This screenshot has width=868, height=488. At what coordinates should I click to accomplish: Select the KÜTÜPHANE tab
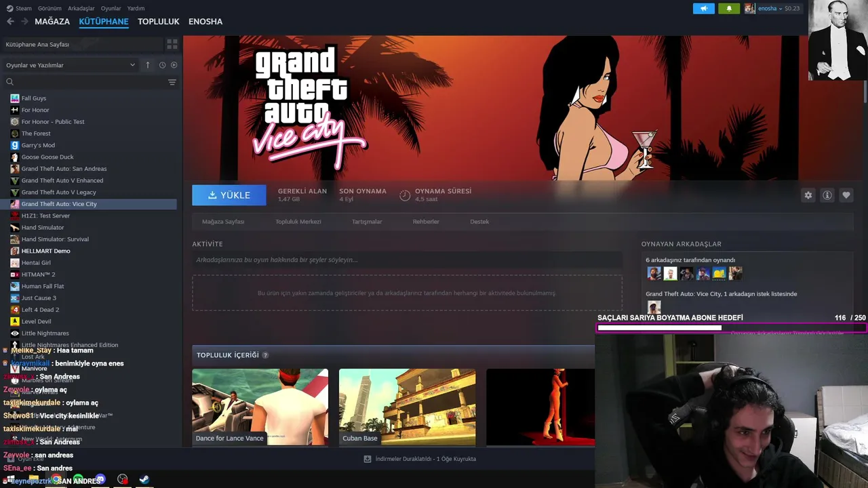(x=104, y=22)
